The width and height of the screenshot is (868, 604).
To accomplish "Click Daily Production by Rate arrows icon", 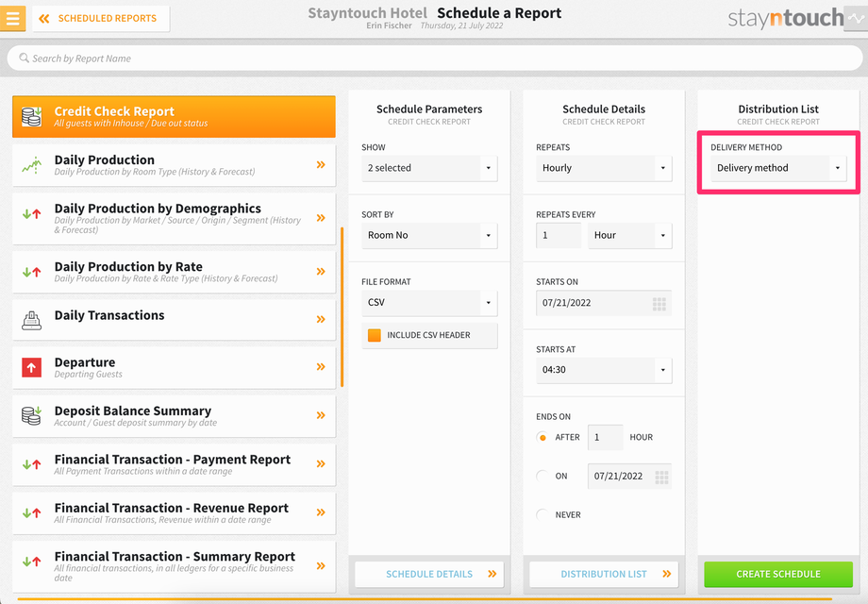I will point(31,272).
